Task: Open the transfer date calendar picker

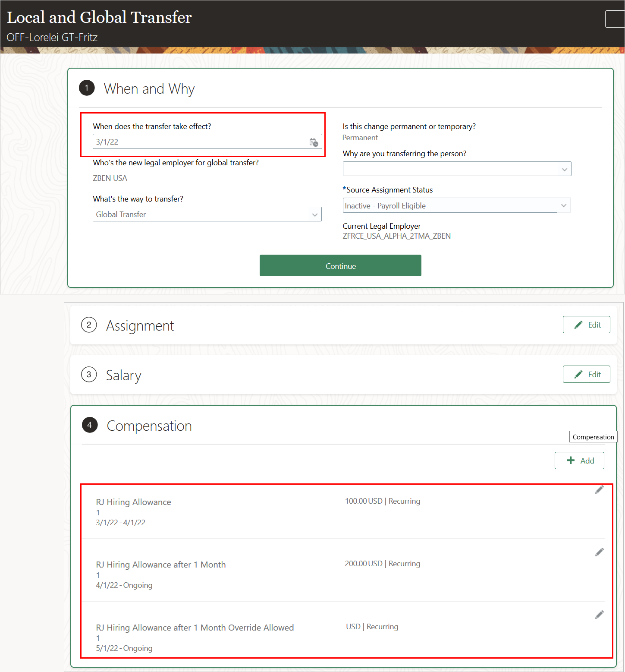Action: [314, 142]
